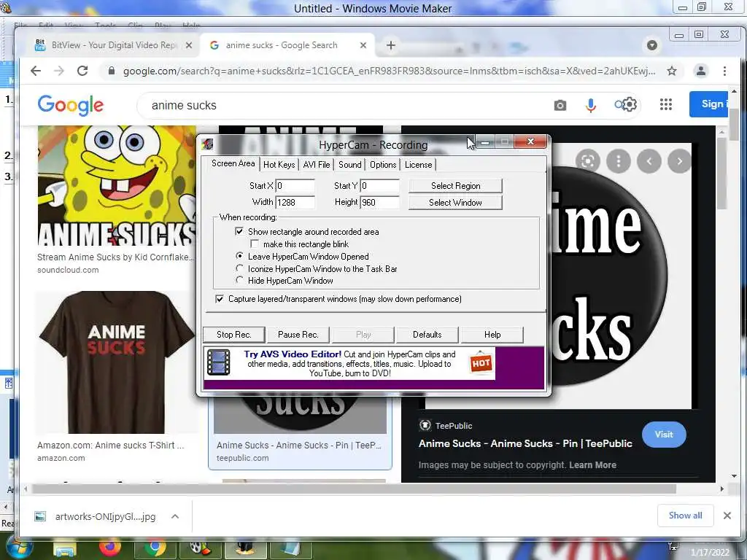Switch to the Screen Area tab
This screenshot has height=560, width=747.
click(x=233, y=163)
